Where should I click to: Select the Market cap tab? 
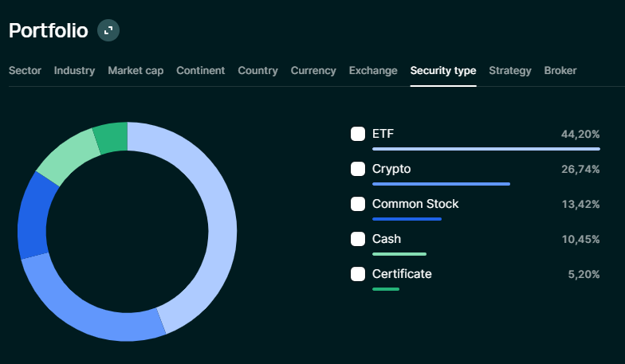coord(136,70)
